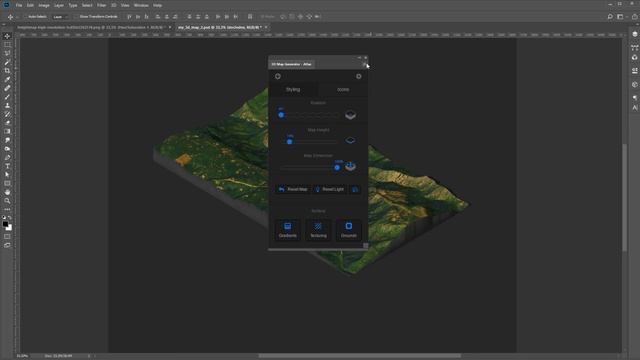Switch to the tab right of Styling
The width and height of the screenshot is (640, 360).
coord(343,89)
